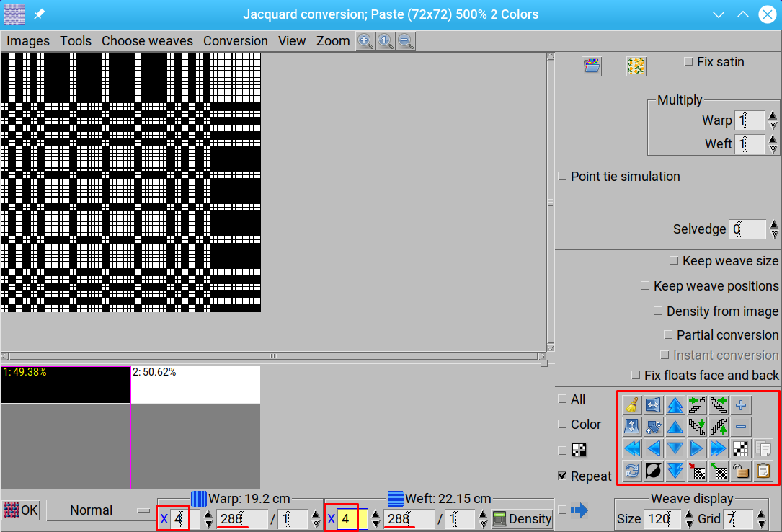Image resolution: width=782 pixels, height=532 pixels.
Task: Open the Conversion menu
Action: (236, 41)
